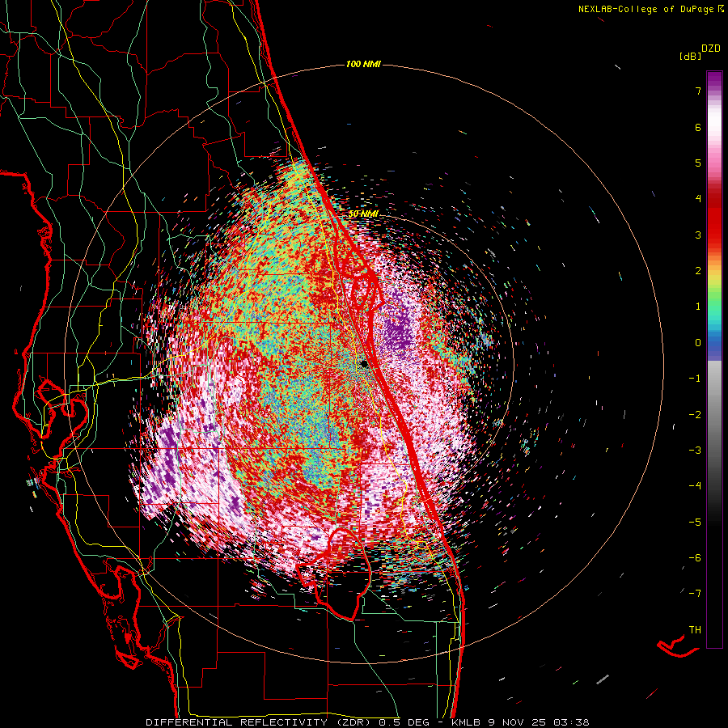Click the -1 value on the color scale
Viewport: 728px width, 728px height.
695,379
